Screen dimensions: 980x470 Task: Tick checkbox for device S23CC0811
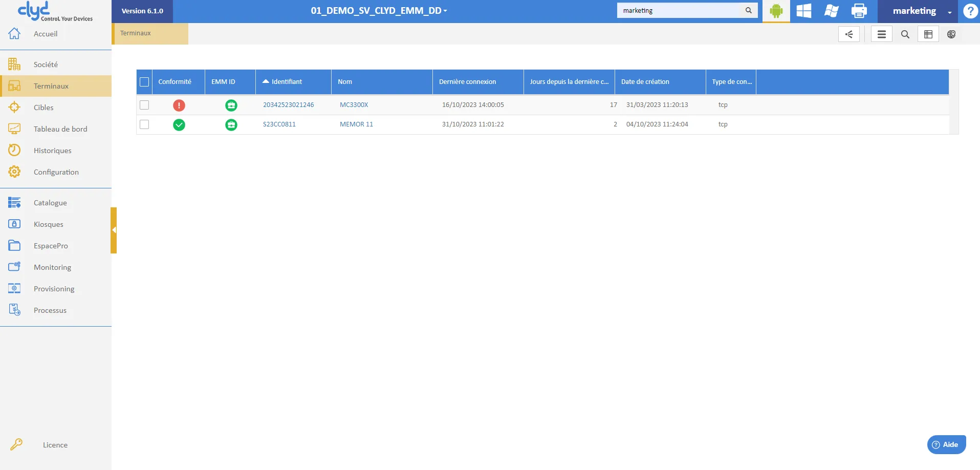(x=144, y=124)
